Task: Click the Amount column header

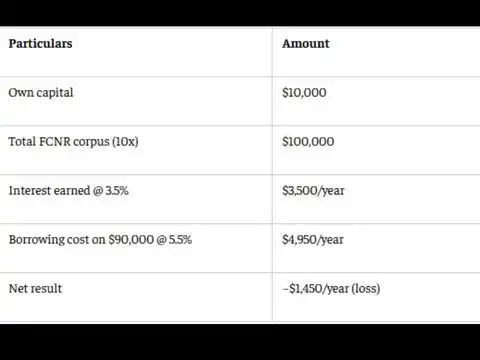Action: pos(306,44)
